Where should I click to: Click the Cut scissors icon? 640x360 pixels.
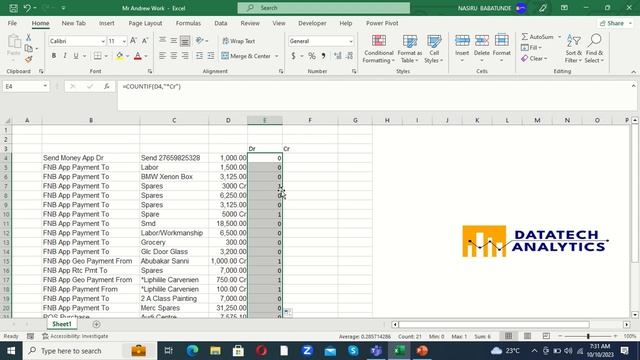coord(29,38)
